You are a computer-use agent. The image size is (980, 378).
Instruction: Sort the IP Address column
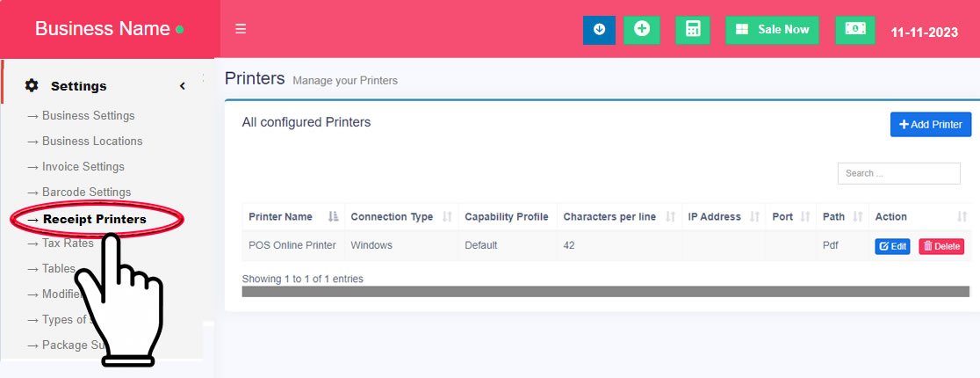755,217
